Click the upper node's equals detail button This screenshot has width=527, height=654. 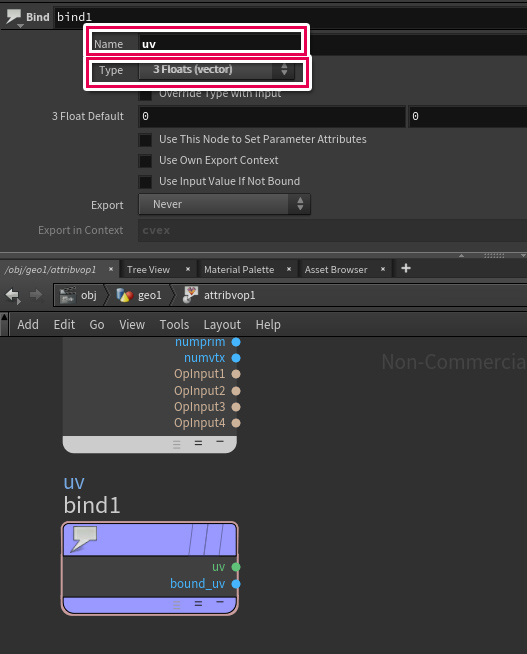click(x=198, y=443)
